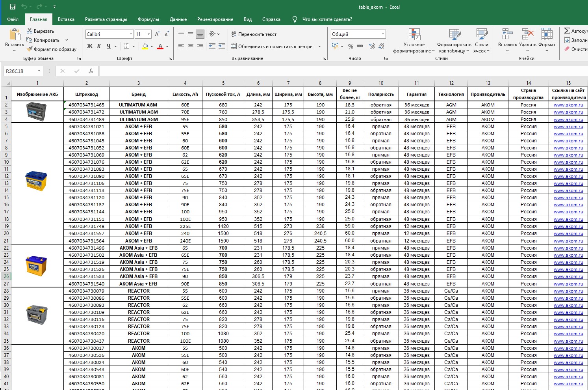Open www.akom.ru link for barcode 4607034731465
588x390 pixels.
568,105
